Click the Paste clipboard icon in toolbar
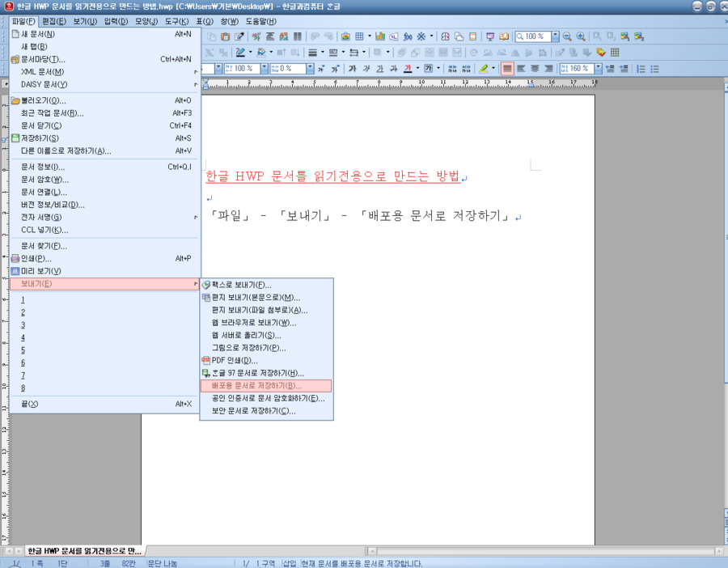This screenshot has height=568, width=728. [226, 36]
